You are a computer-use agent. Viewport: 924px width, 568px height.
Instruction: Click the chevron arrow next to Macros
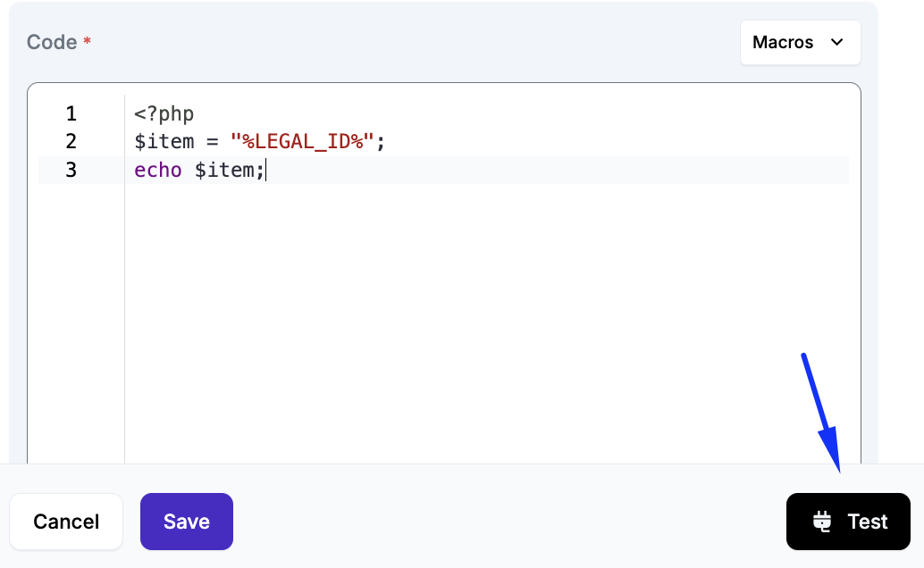pyautogui.click(x=837, y=43)
